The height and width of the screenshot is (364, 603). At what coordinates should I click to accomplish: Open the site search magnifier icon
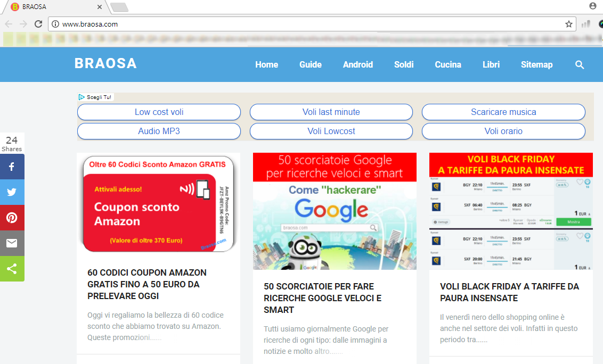(x=580, y=65)
